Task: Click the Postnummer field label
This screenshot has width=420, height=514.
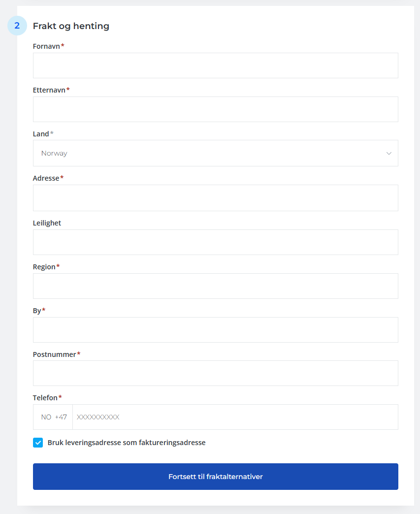Action: (54, 354)
